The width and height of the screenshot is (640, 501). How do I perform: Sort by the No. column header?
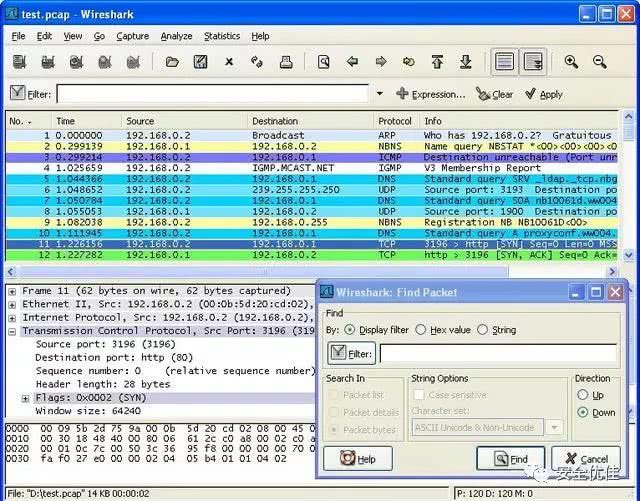tap(28, 121)
